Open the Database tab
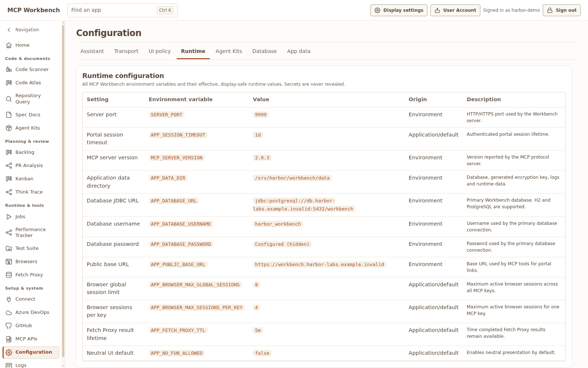The width and height of the screenshot is (588, 368). (x=265, y=51)
